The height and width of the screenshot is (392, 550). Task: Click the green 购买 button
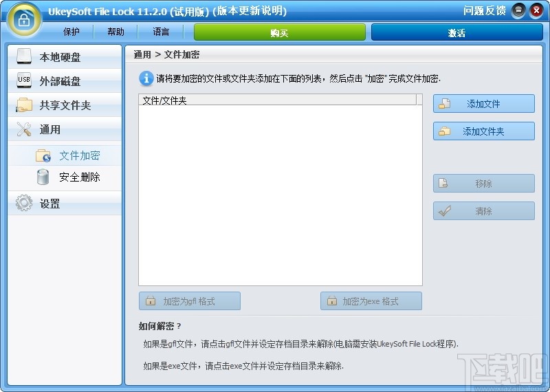280,32
